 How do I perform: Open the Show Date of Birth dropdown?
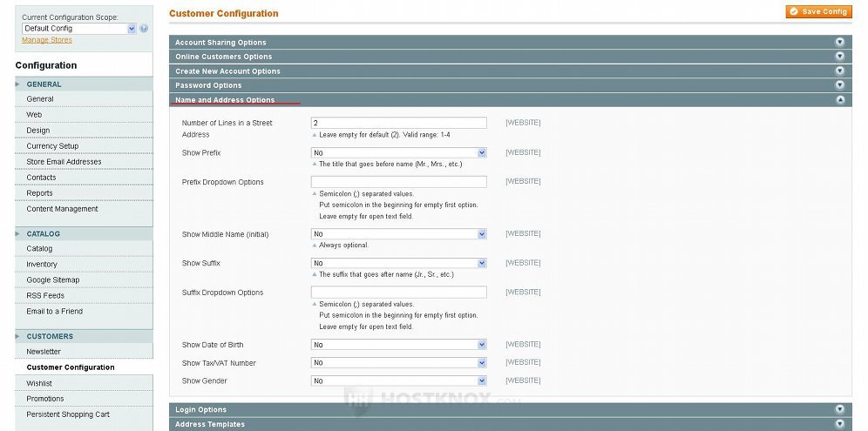[398, 345]
